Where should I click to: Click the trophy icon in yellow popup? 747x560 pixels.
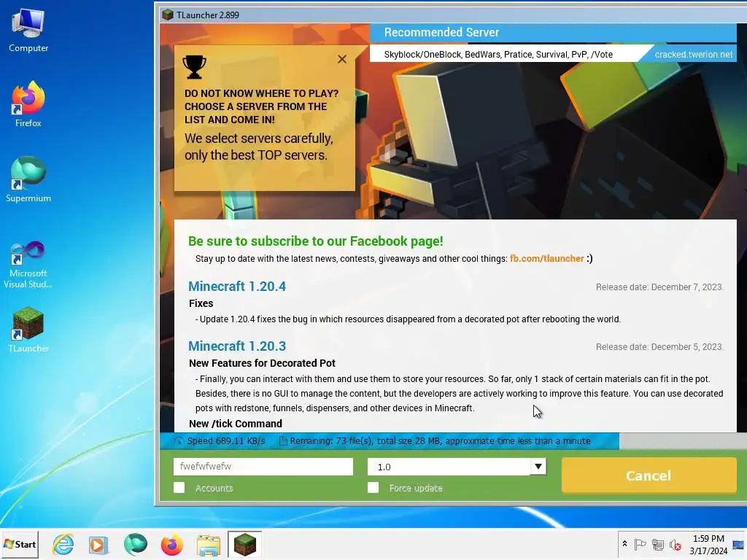194,67
